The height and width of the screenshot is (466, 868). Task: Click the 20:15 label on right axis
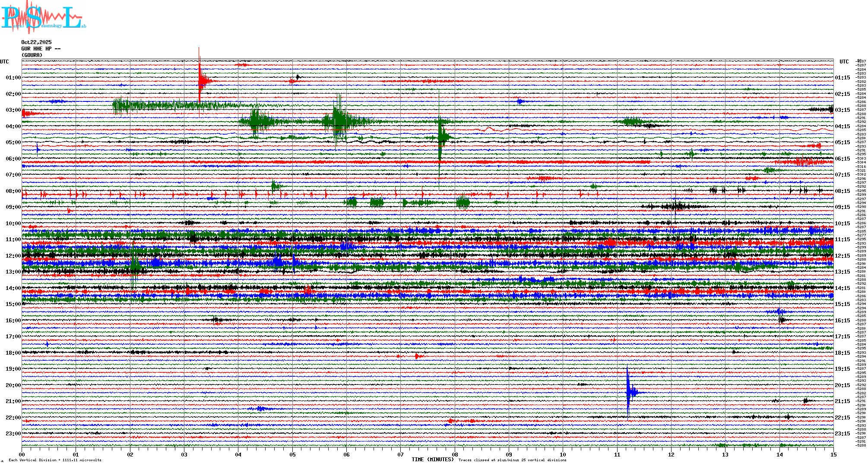click(x=842, y=385)
